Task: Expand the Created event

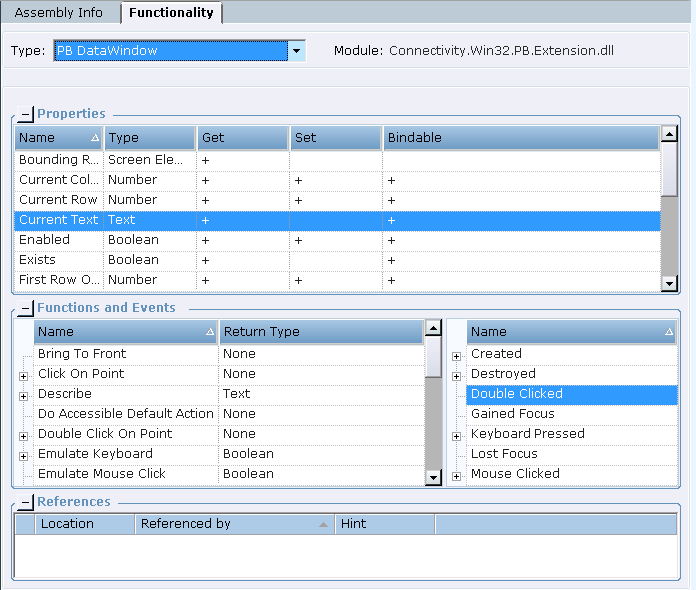Action: coord(456,356)
